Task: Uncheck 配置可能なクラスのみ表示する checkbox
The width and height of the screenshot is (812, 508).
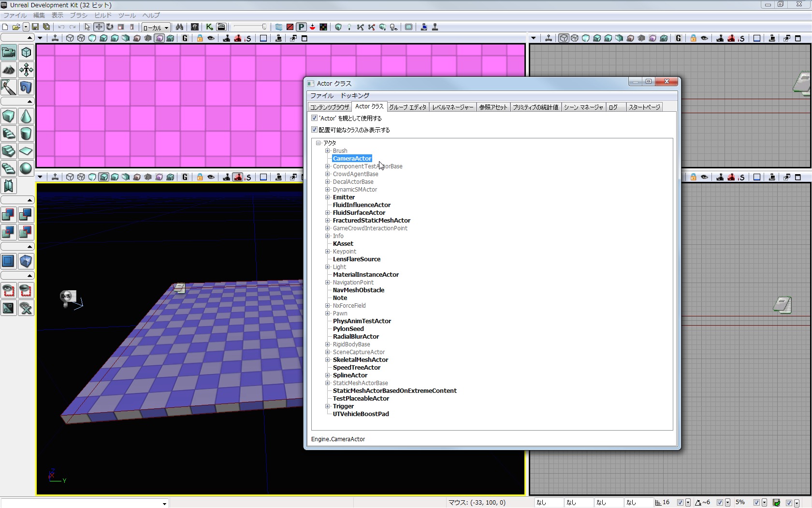Action: pyautogui.click(x=315, y=130)
